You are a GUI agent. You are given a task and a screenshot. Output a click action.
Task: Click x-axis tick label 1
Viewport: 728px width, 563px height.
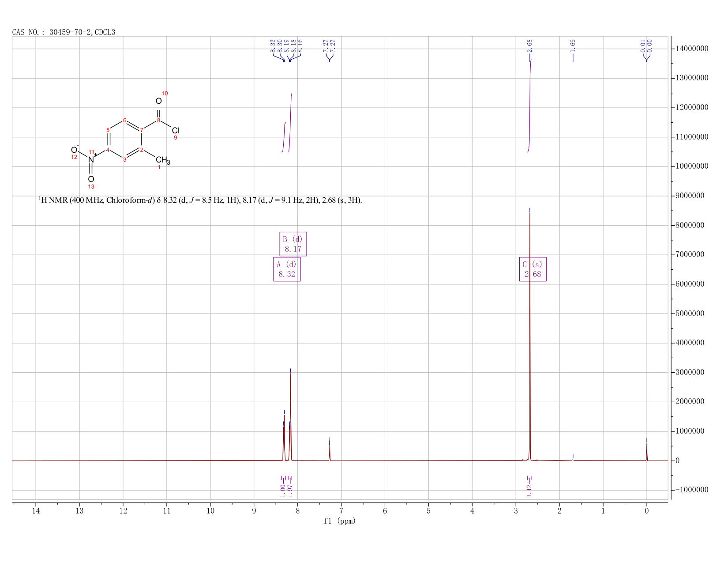point(603,511)
